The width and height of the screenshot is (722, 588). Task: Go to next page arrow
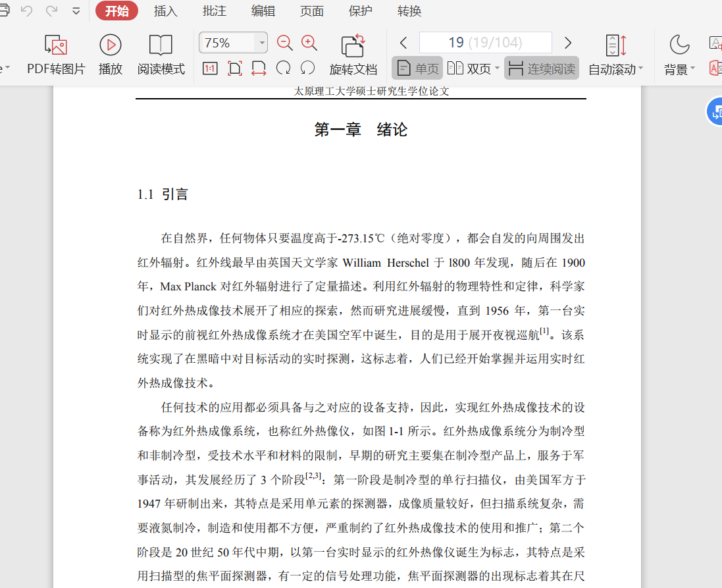tap(568, 43)
